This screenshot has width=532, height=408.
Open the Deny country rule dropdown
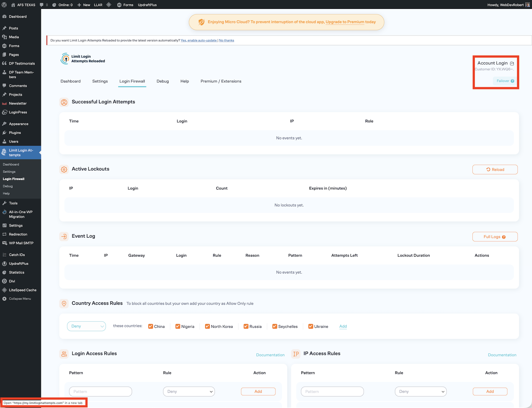click(86, 326)
